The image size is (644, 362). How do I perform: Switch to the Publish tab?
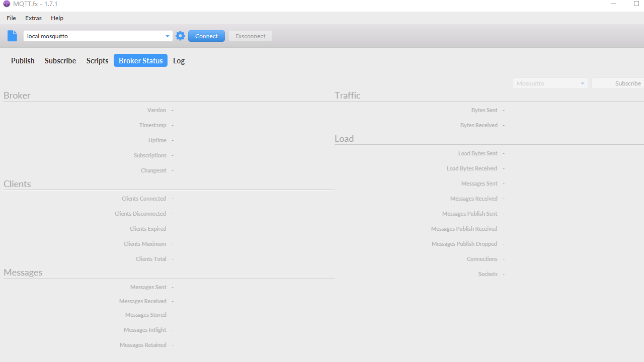[x=22, y=60]
